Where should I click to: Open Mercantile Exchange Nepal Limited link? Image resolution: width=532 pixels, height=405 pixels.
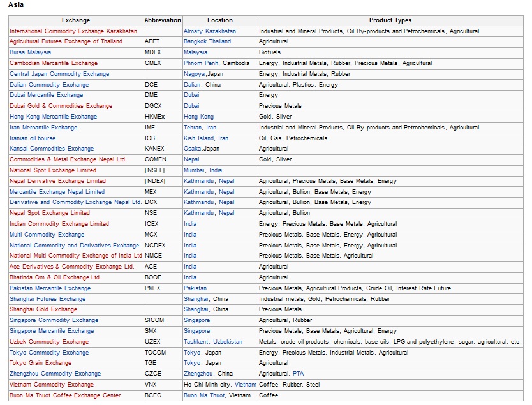click(57, 192)
